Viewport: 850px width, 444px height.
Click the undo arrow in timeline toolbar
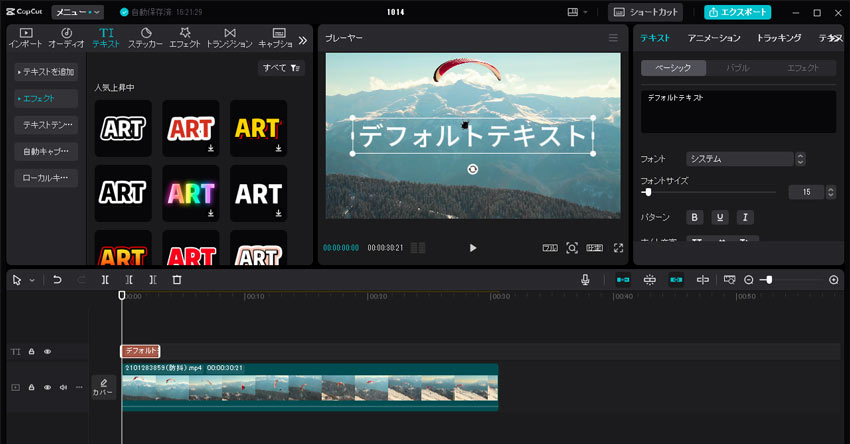(57, 280)
